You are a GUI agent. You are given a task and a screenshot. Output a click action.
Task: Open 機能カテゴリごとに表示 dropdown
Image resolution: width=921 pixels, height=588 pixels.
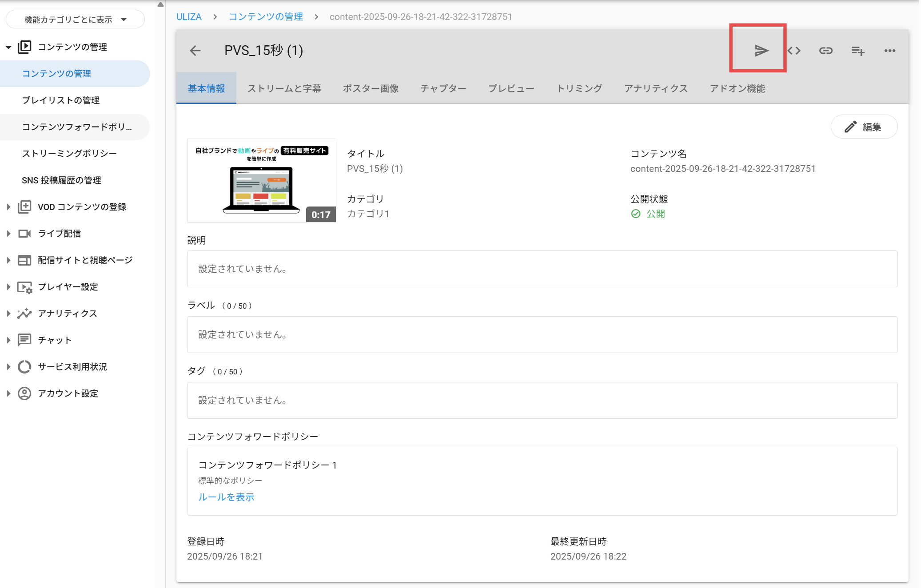click(75, 20)
